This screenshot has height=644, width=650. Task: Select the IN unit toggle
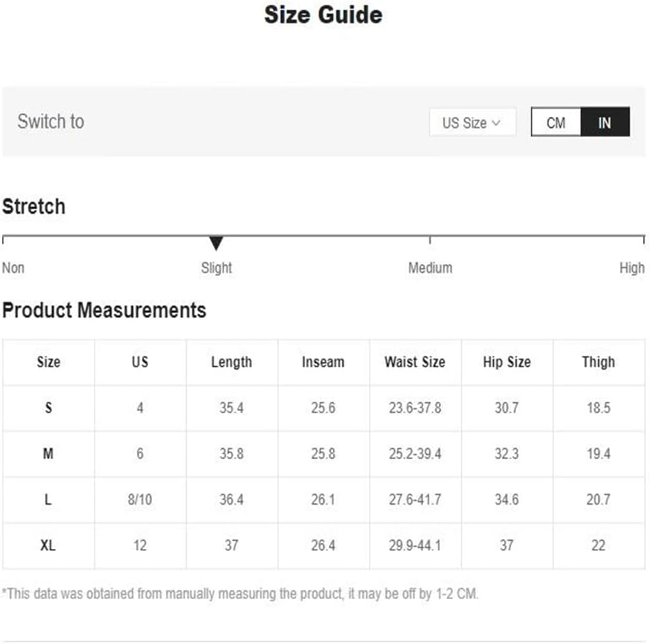[604, 123]
